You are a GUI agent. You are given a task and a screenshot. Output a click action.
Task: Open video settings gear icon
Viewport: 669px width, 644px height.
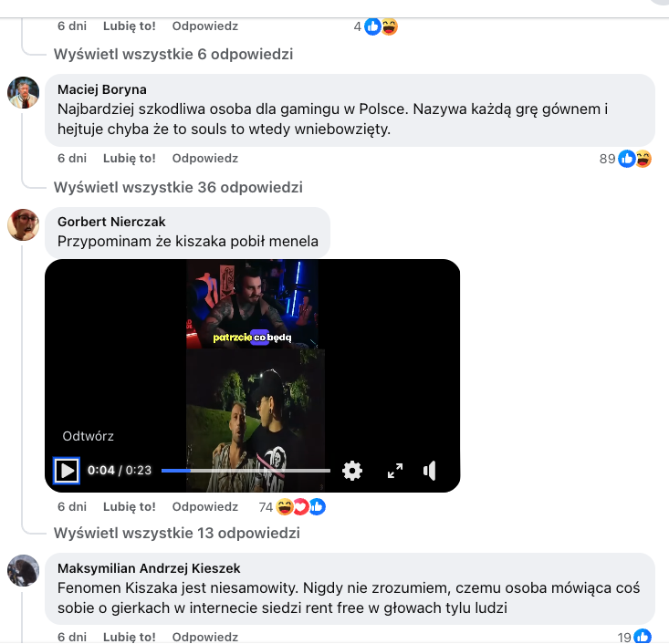[x=352, y=471]
